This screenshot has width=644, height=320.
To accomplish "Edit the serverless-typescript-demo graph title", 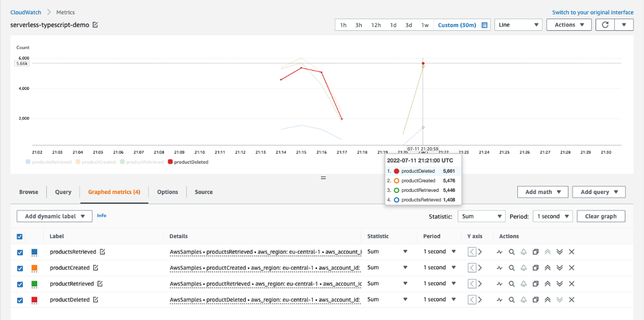I will tap(95, 25).
